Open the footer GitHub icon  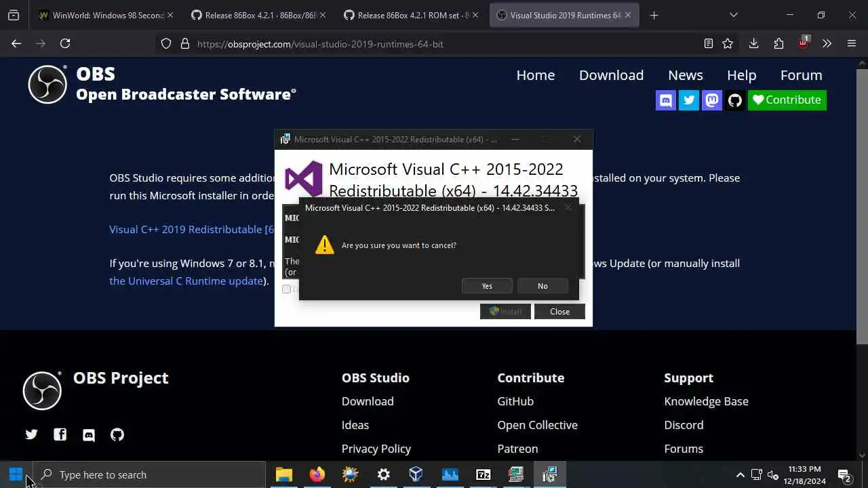pyautogui.click(x=117, y=434)
